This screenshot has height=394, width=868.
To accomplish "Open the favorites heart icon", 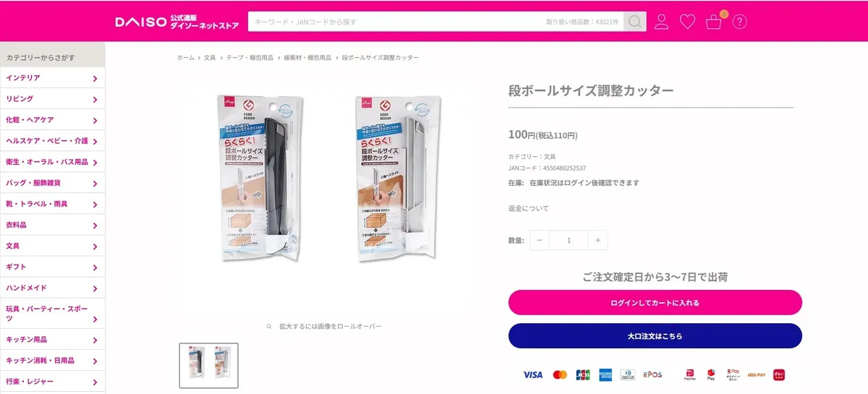I will pyautogui.click(x=687, y=22).
